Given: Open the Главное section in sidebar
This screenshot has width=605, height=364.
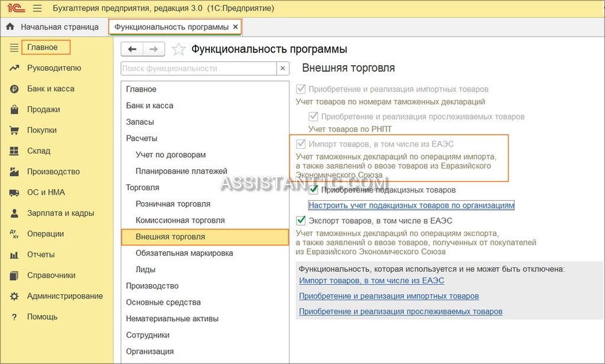Looking at the screenshot, I should click(43, 47).
